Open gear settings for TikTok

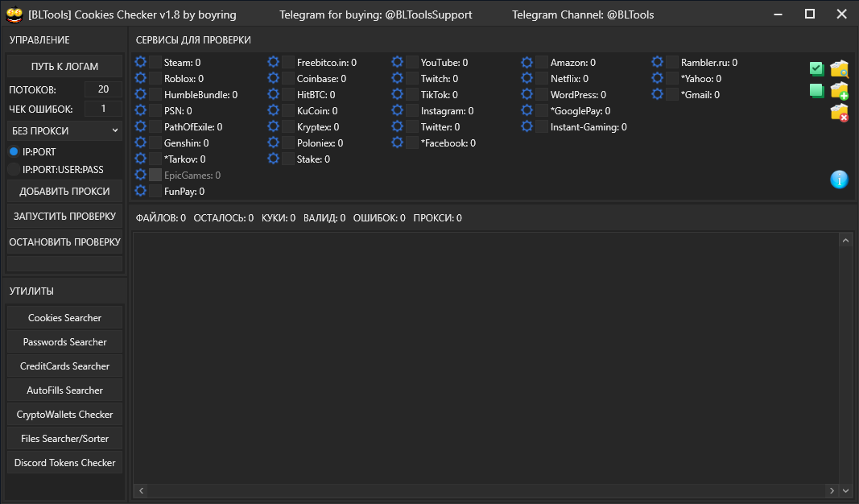(x=397, y=94)
